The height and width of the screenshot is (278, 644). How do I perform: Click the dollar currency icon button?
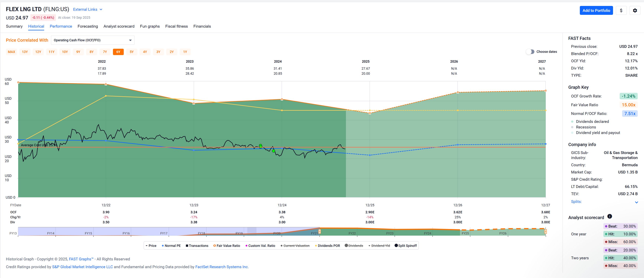coord(621,11)
